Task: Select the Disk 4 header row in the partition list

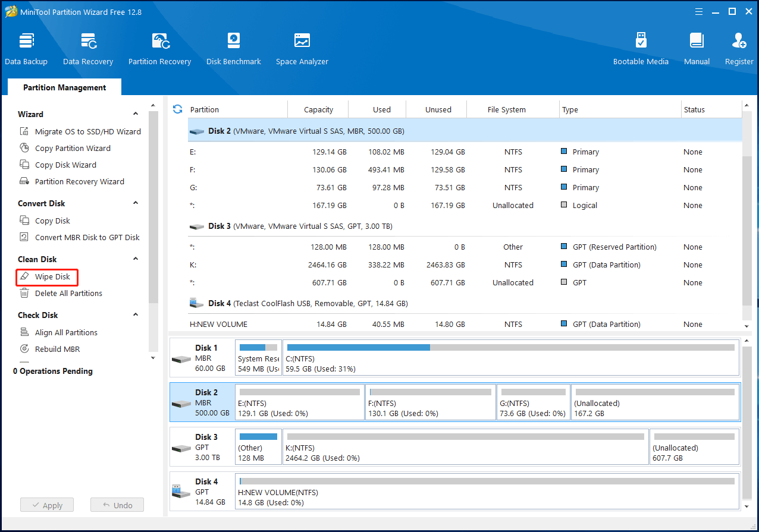Action: [x=465, y=303]
